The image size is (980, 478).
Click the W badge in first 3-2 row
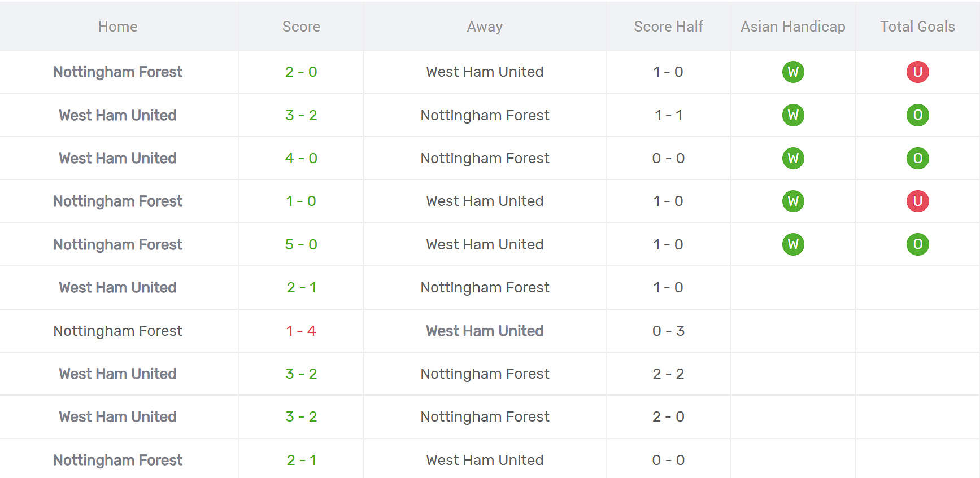tap(793, 115)
